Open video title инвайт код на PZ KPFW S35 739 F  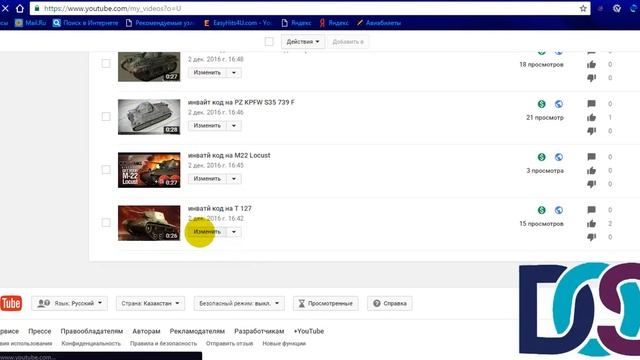241,102
